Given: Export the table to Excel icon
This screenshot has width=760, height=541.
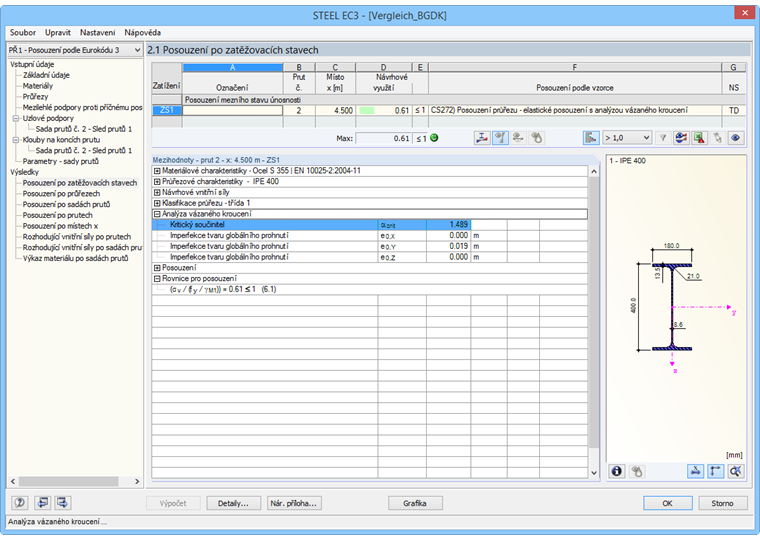Looking at the screenshot, I should tap(699, 138).
